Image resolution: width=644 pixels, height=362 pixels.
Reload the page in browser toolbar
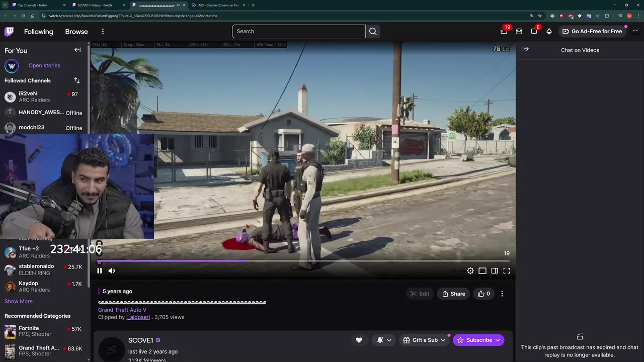(x=23, y=16)
